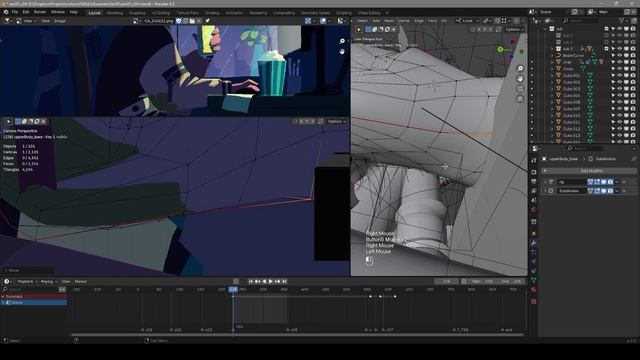Image resolution: width=640 pixels, height=360 pixels.
Task: Jump to timeline start button
Action: [x=251, y=282]
